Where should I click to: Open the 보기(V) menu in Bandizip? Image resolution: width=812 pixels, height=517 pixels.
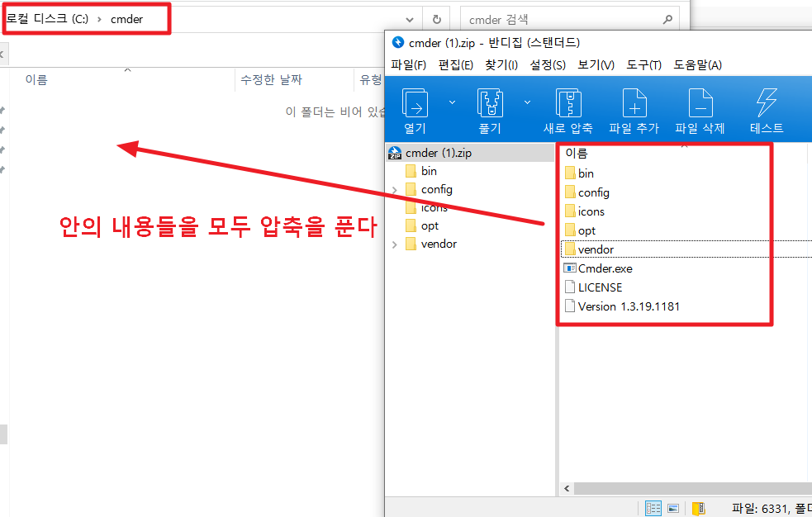[596, 65]
